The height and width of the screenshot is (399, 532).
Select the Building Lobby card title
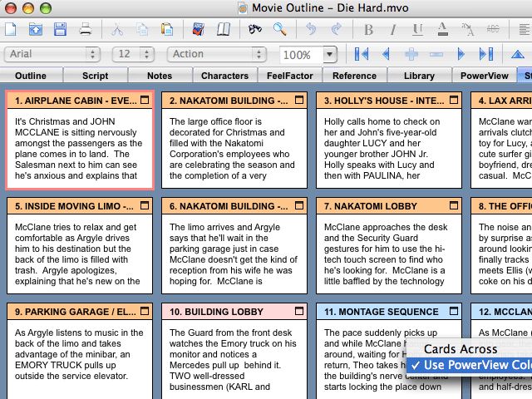click(x=216, y=312)
